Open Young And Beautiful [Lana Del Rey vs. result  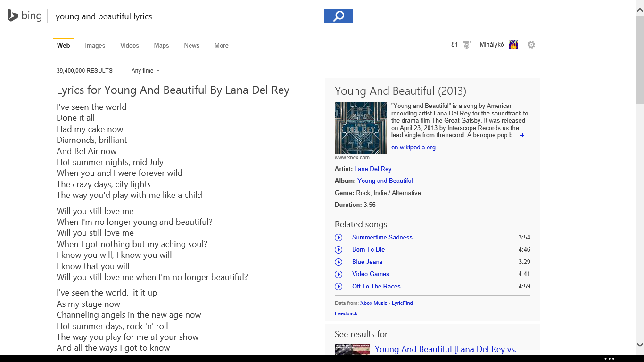pyautogui.click(x=446, y=349)
